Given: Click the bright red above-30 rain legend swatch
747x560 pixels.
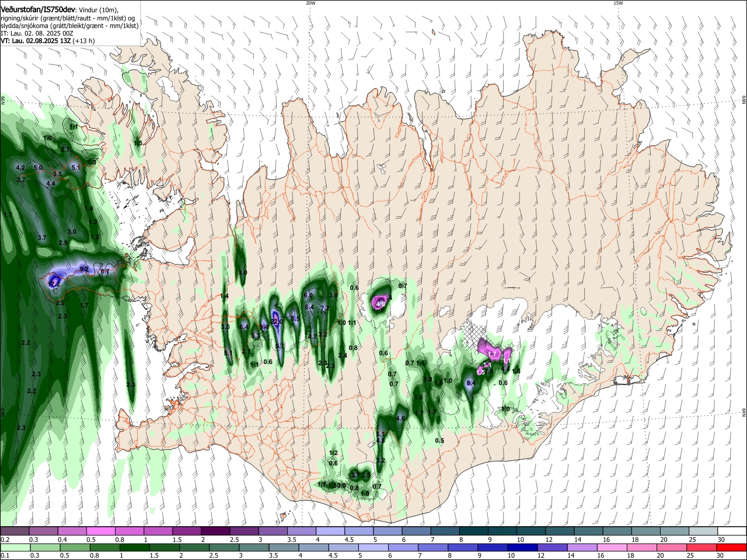Looking at the screenshot, I should coord(731,548).
